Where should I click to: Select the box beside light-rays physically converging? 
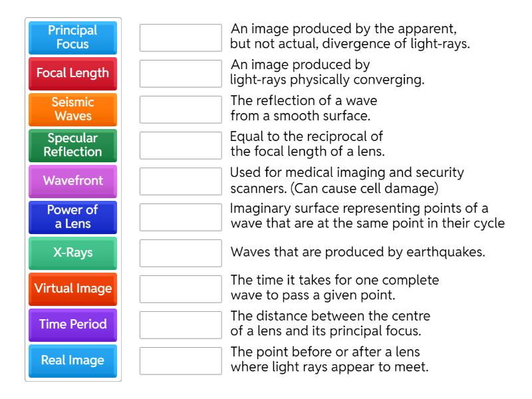(180, 74)
